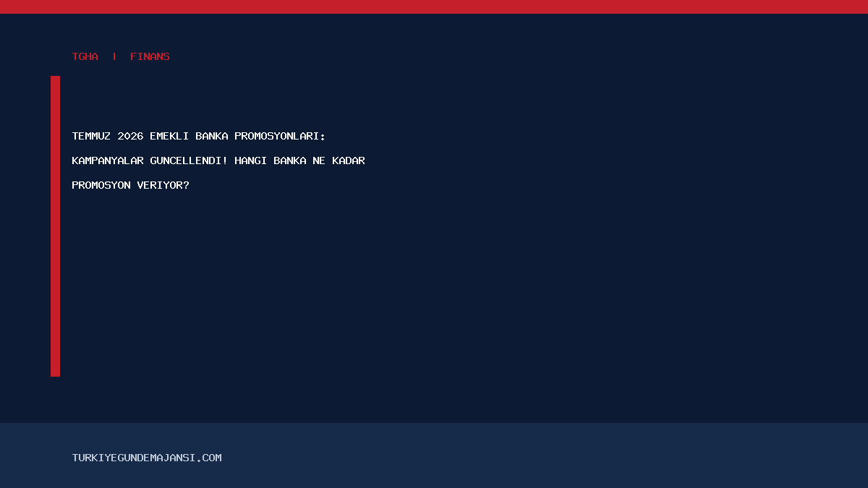Click the lighter blue footer band
Viewport: 868px width, 488px height.
coord(434,455)
